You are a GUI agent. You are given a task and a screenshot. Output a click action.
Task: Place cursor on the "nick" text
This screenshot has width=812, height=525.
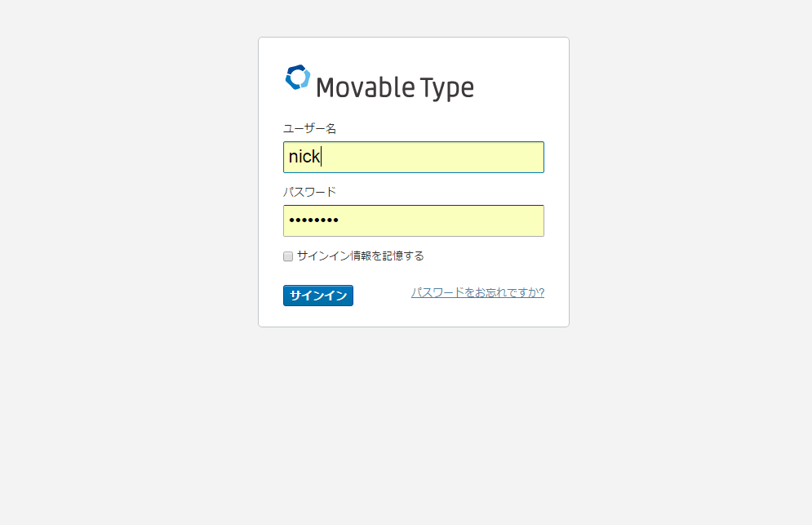pos(304,156)
